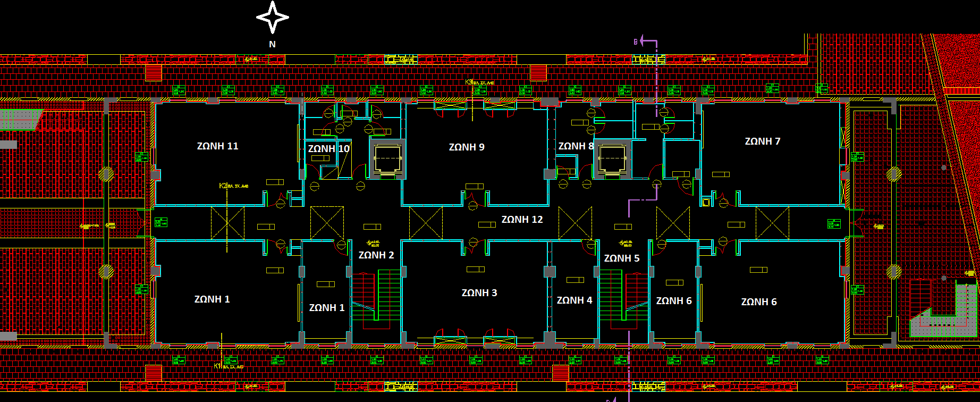This screenshot has height=402, width=980.
Task: Select the 'ΖΩΝΗ 11' room label
Action: coord(217,146)
